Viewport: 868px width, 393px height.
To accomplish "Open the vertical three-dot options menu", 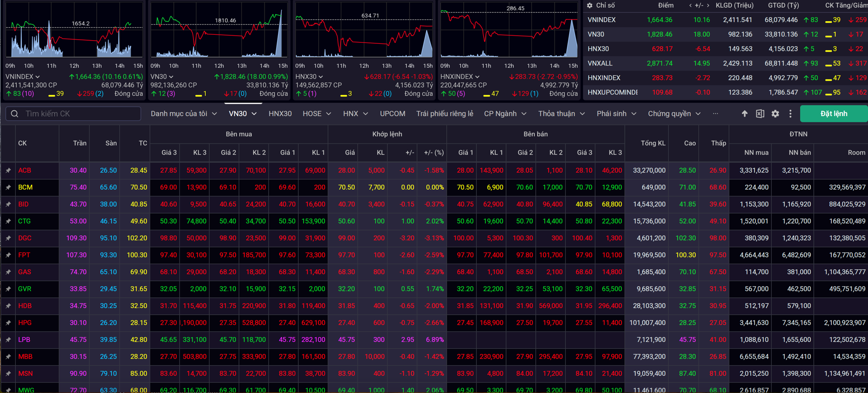I will point(790,114).
